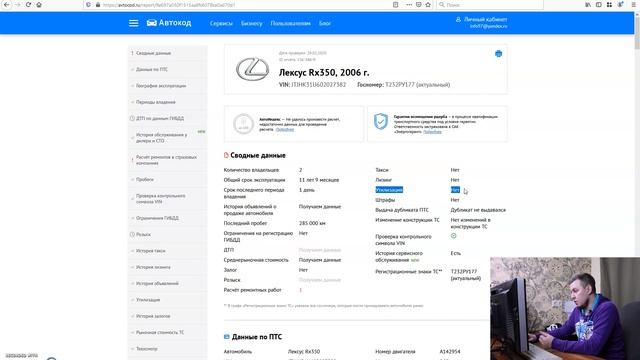Click the Лексус Rx350, 2006 г. title

pyautogui.click(x=324, y=73)
